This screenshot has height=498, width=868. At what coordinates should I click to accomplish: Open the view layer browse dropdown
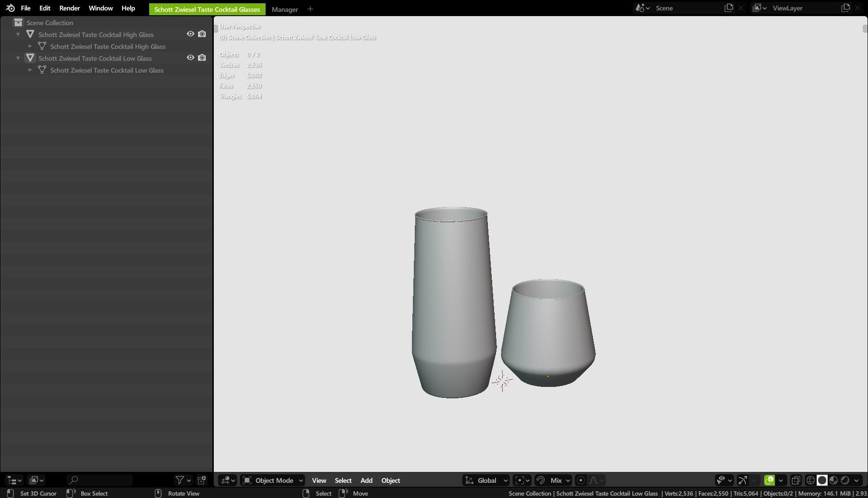point(759,8)
